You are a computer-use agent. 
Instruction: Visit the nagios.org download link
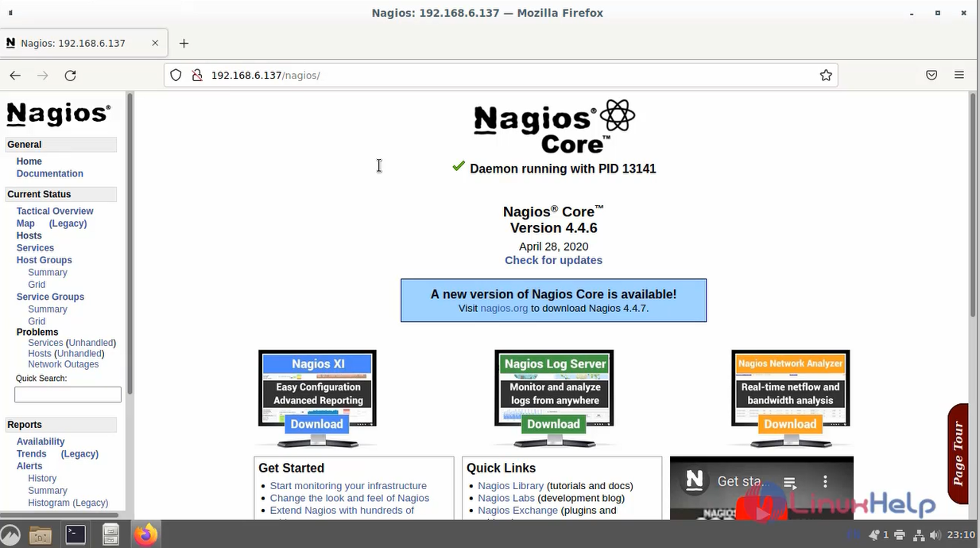(x=504, y=308)
